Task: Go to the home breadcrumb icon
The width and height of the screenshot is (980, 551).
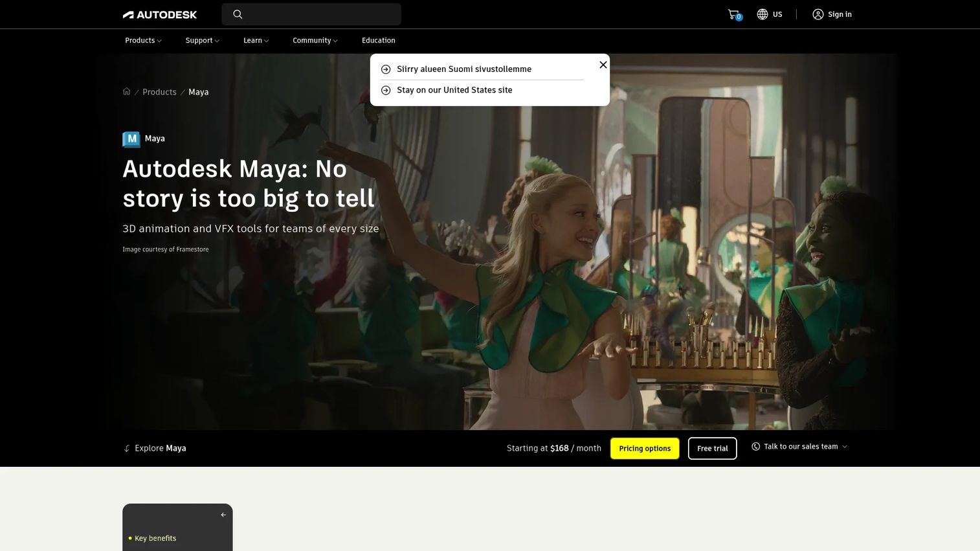Action: pyautogui.click(x=127, y=91)
